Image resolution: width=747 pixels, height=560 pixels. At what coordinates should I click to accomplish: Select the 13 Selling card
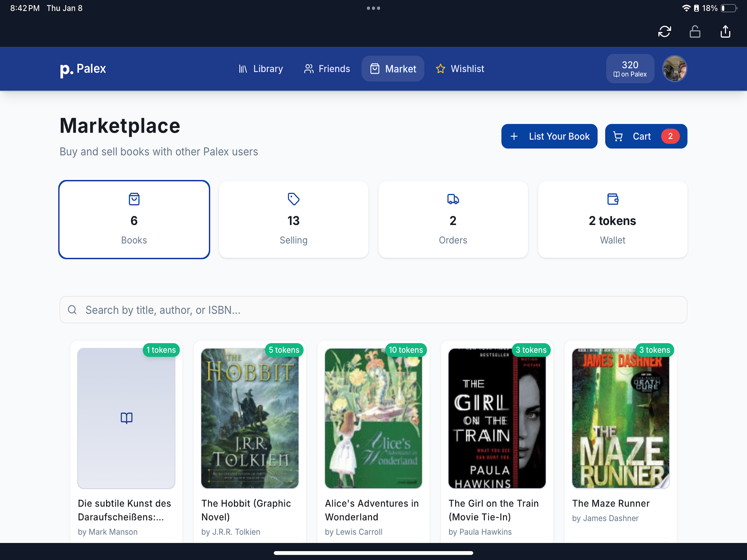[x=293, y=219]
